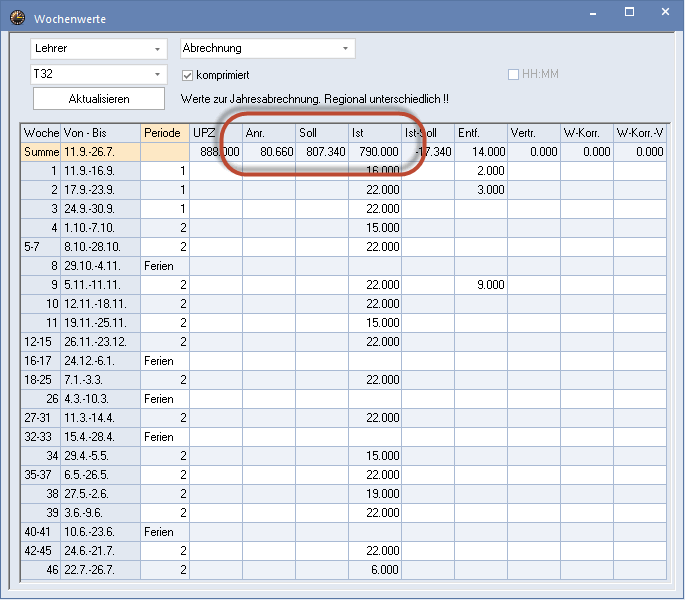Select the 29.10.-4.11. Ferien row
This screenshot has height=600, width=685.
pyautogui.click(x=343, y=266)
